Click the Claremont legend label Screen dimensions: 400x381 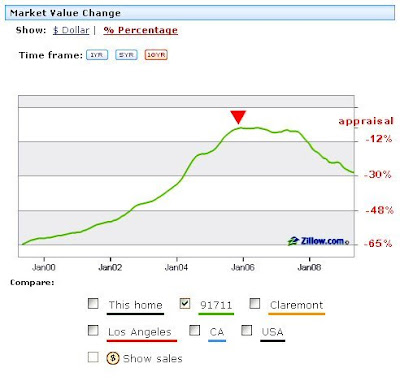pyautogui.click(x=296, y=305)
